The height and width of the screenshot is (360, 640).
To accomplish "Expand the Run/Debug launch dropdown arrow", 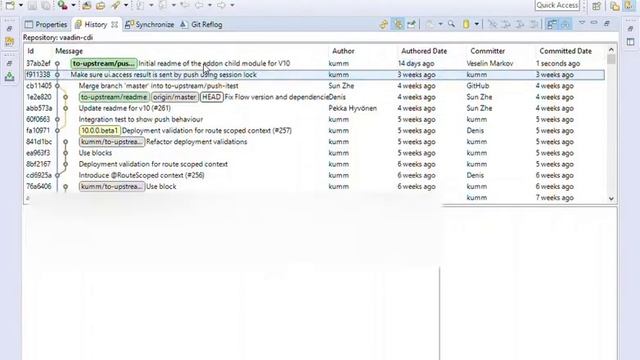I will pyautogui.click(x=73, y=5).
